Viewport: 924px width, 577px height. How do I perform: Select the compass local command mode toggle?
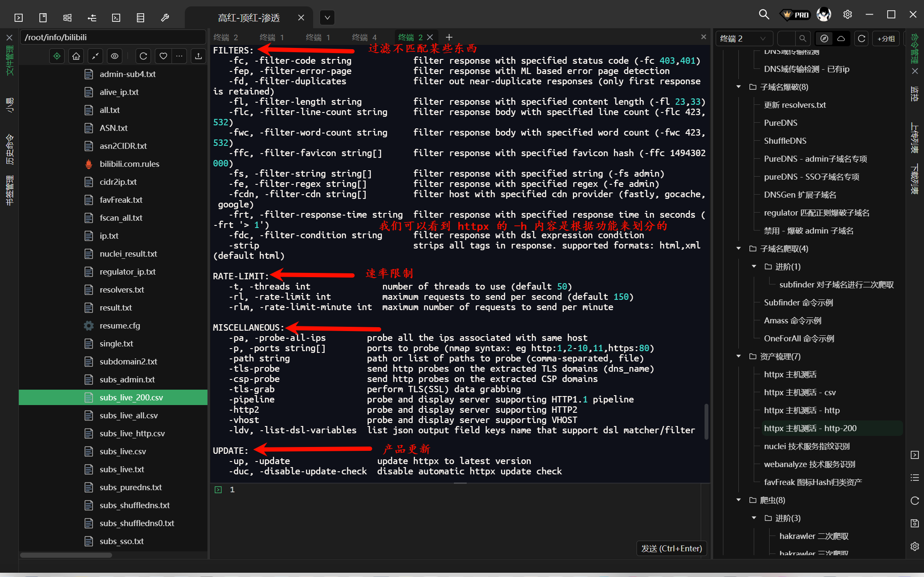coord(824,38)
